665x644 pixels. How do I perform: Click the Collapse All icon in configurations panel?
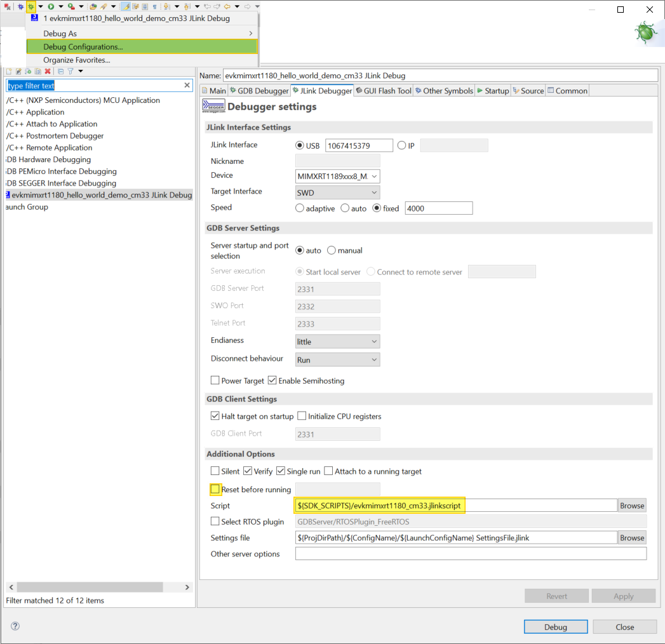pos(60,71)
